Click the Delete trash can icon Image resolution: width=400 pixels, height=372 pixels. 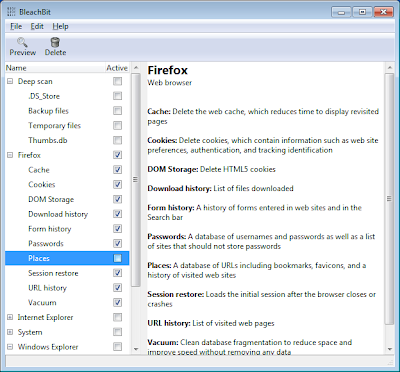(x=55, y=42)
